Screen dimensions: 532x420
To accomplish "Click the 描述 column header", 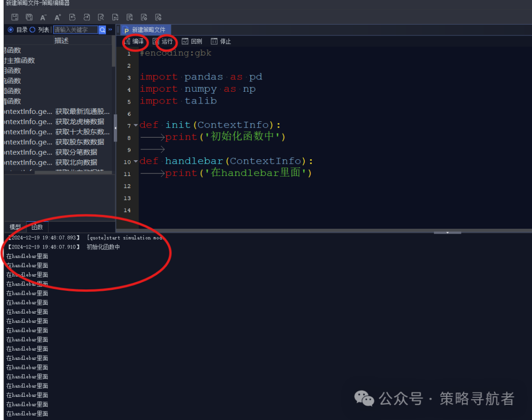I will point(62,41).
